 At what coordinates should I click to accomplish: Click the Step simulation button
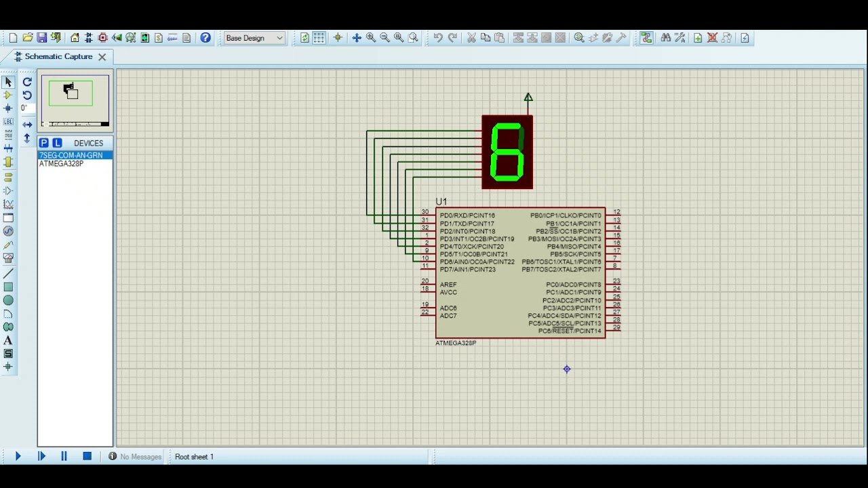[x=41, y=457]
